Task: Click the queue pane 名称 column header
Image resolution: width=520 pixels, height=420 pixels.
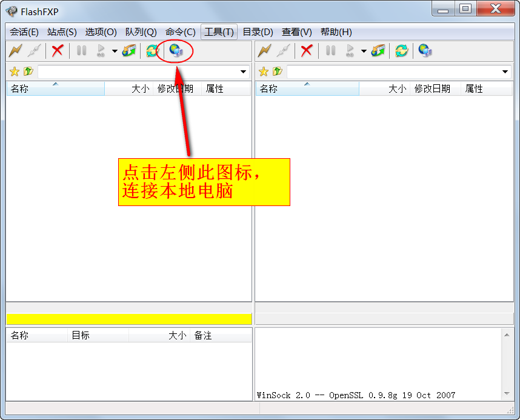Action: coord(37,335)
